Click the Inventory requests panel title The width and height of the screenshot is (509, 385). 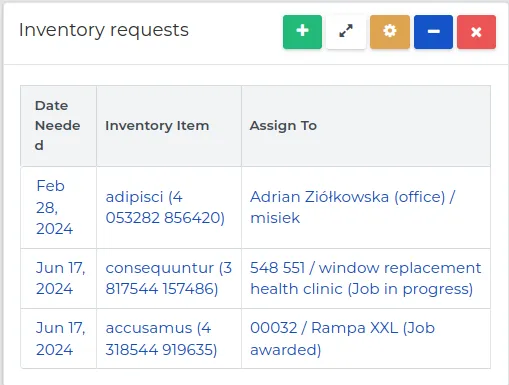pyautogui.click(x=104, y=30)
